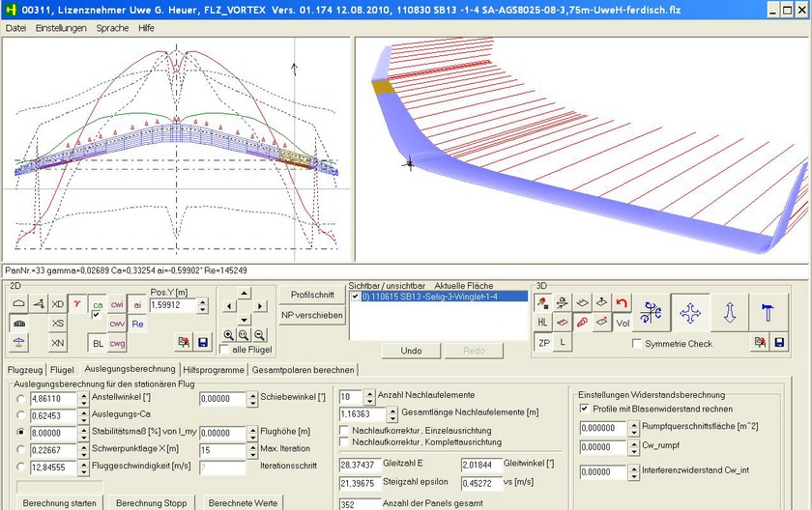Select the rotate axes tool in 3D panel
The height and width of the screenshot is (510, 812).
pyautogui.click(x=651, y=313)
